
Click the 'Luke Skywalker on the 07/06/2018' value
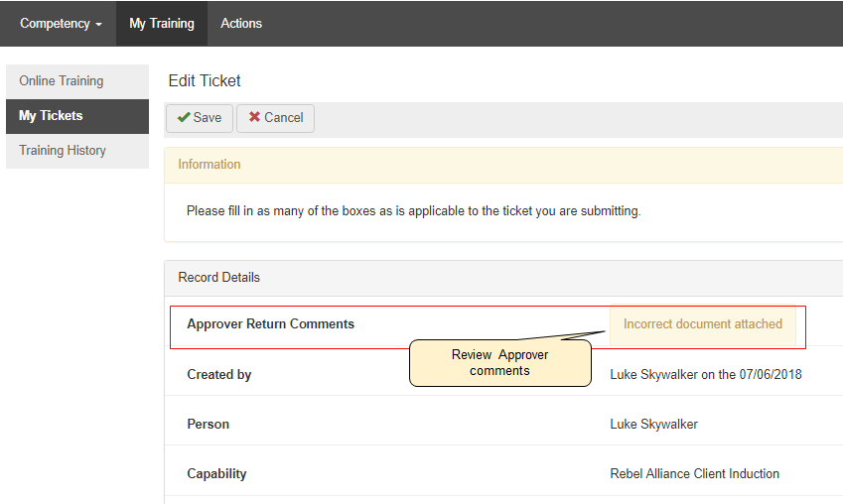click(x=705, y=375)
